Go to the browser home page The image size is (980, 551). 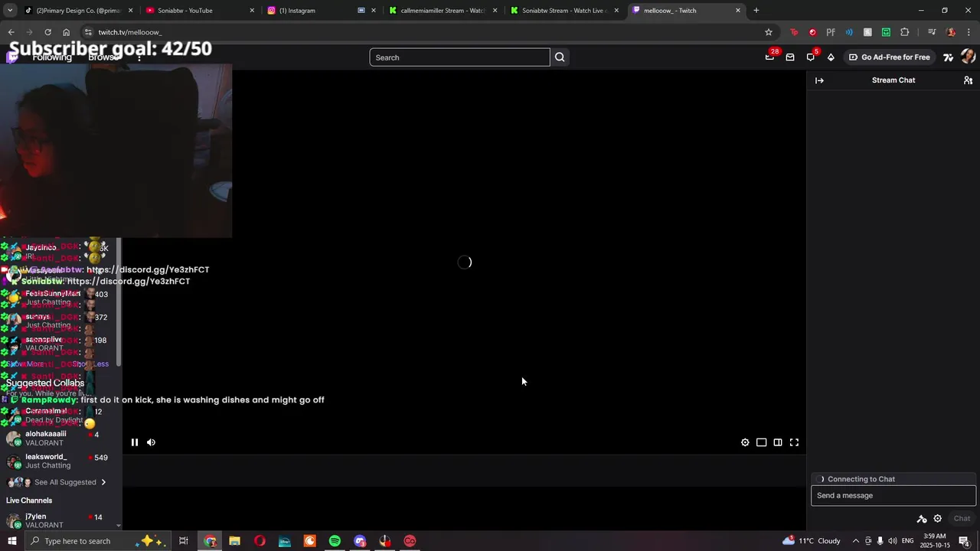tap(66, 32)
